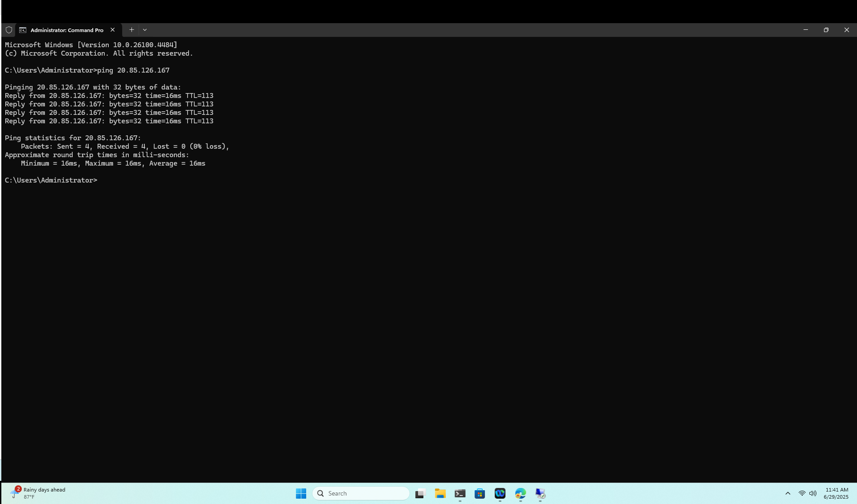Open a new terminal tab

click(131, 30)
